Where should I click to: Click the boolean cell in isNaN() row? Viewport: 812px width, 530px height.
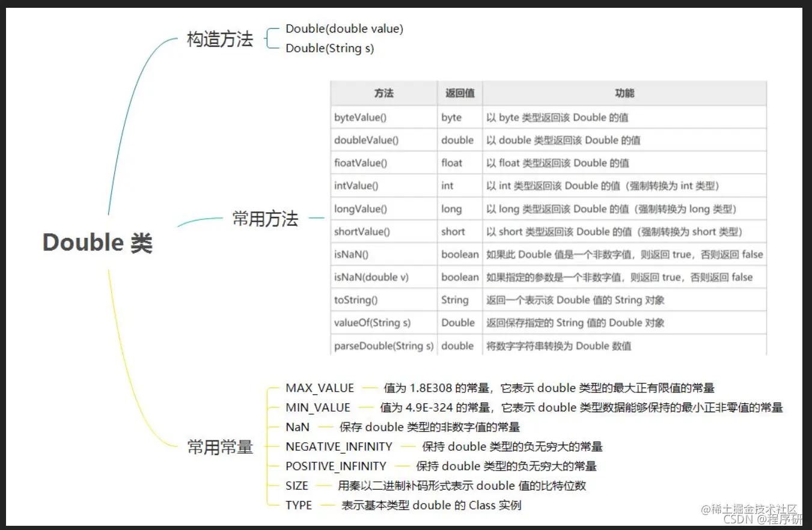pyautogui.click(x=460, y=254)
